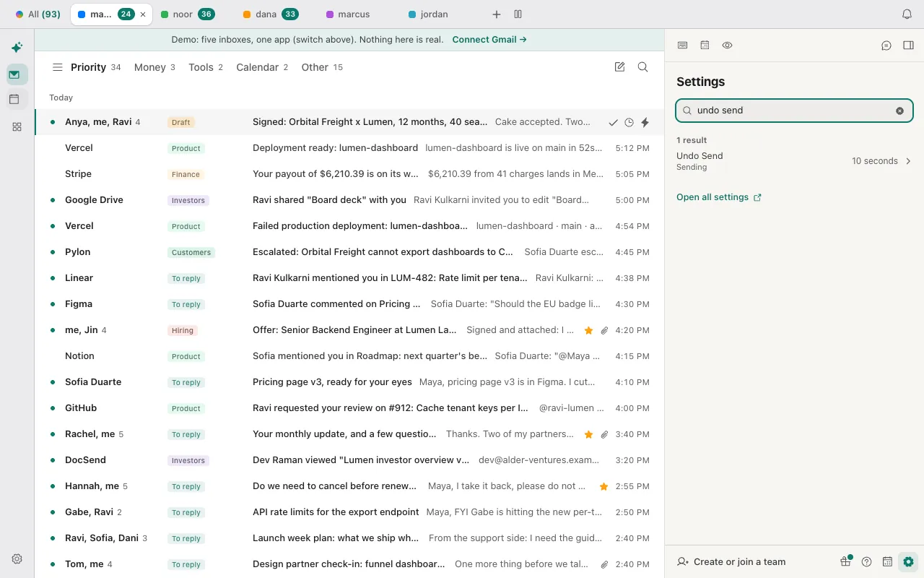Open the Stripe payout email row
924x578 pixels.
(349, 174)
